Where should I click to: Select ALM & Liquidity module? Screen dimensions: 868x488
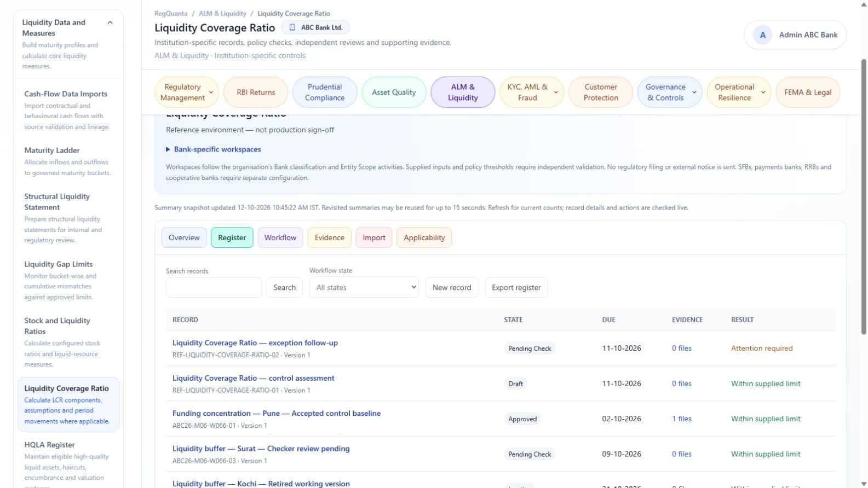[463, 92]
